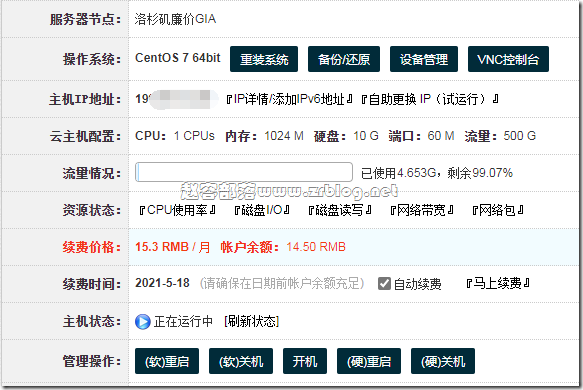Power on with 开机 button
583x390 pixels.
(305, 361)
